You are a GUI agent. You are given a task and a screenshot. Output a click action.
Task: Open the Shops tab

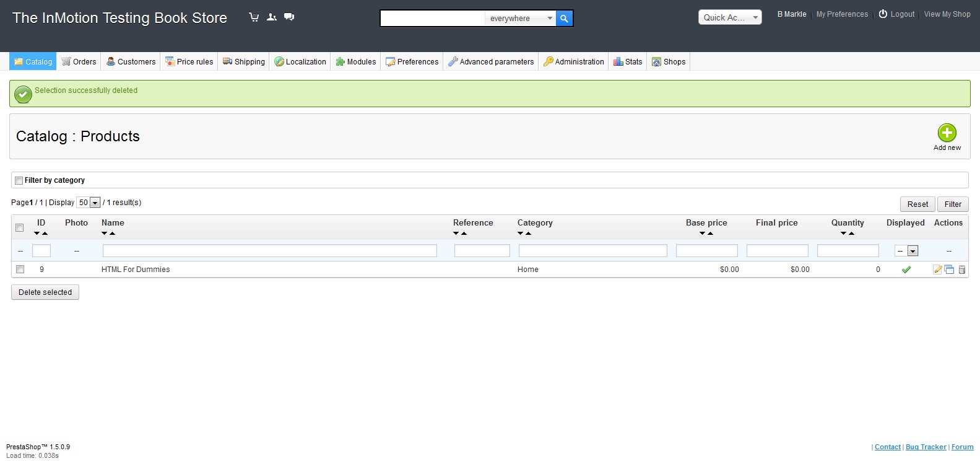[x=669, y=61]
